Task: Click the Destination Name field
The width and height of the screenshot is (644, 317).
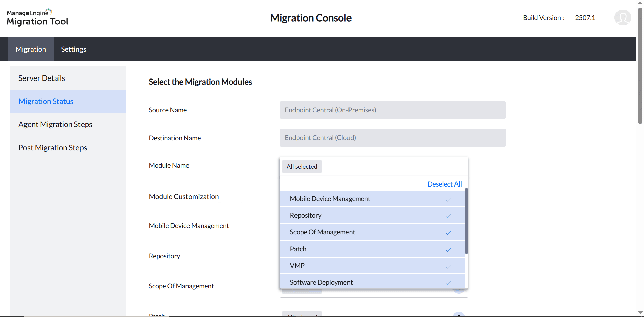Action: (393, 138)
